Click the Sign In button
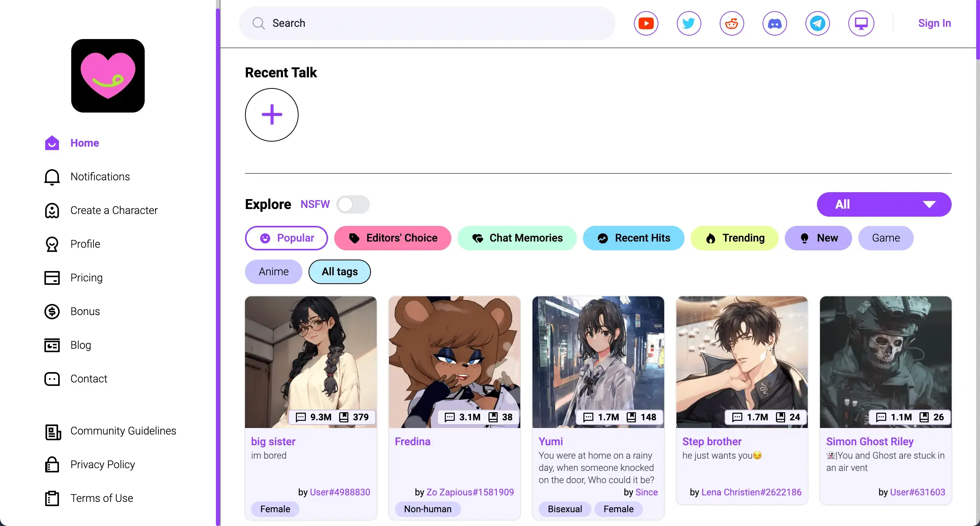This screenshot has height=526, width=980. [934, 23]
